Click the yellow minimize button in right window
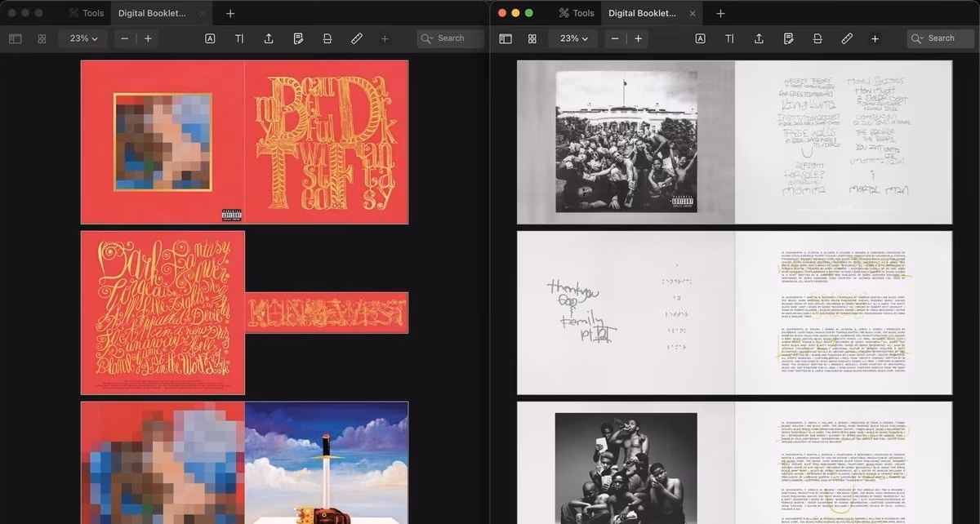The image size is (980, 524). click(515, 13)
